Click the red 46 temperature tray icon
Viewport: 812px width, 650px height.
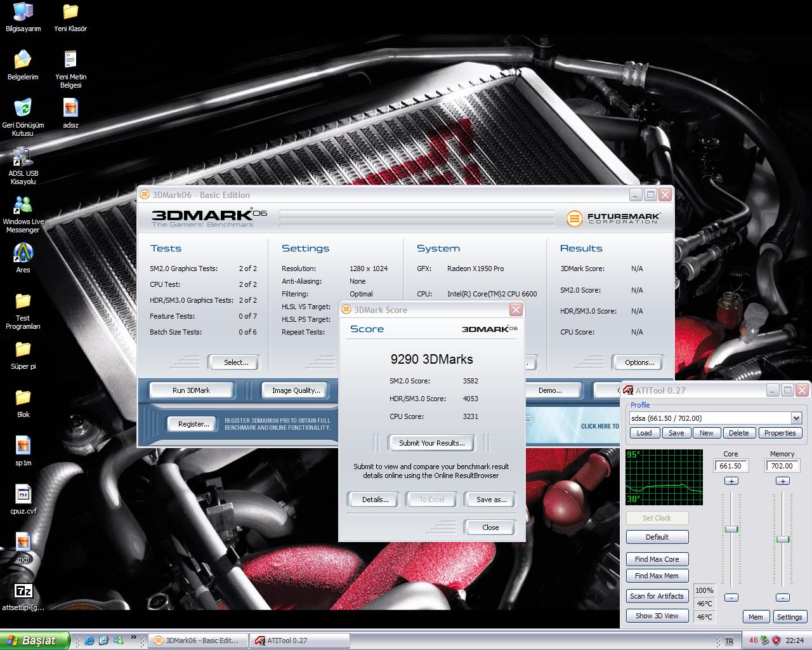(x=754, y=640)
